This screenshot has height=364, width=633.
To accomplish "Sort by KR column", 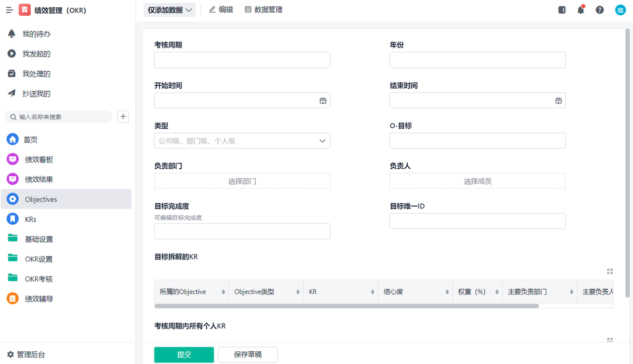I will 372,292.
